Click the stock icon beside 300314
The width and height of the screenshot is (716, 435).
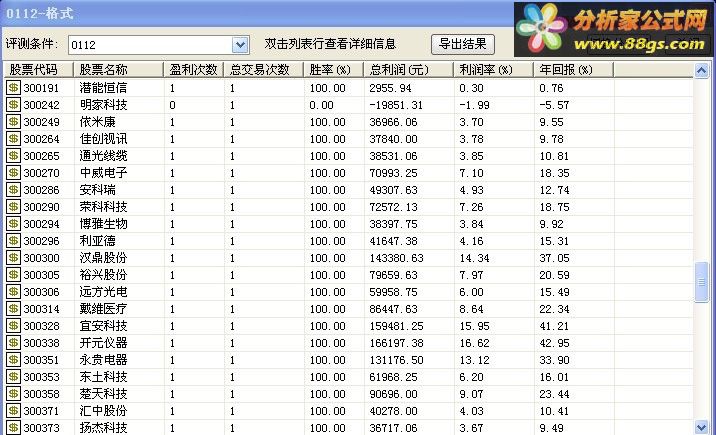click(x=13, y=309)
